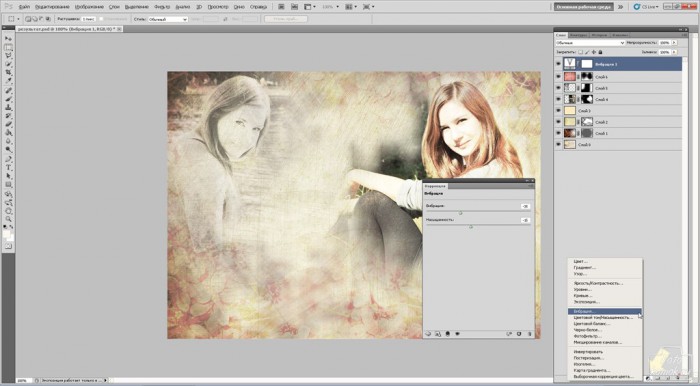
Task: Choose Вибрация... from the adjustment menu
Action: pos(604,311)
